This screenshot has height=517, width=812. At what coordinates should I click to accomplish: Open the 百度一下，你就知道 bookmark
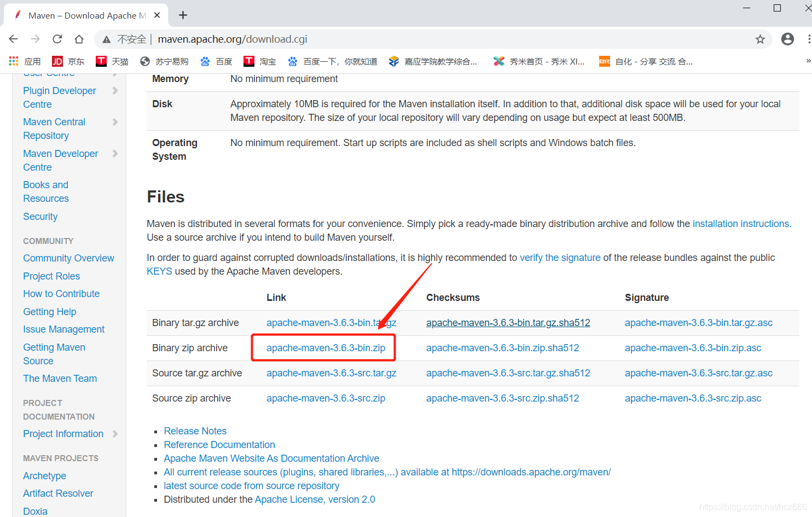click(333, 61)
